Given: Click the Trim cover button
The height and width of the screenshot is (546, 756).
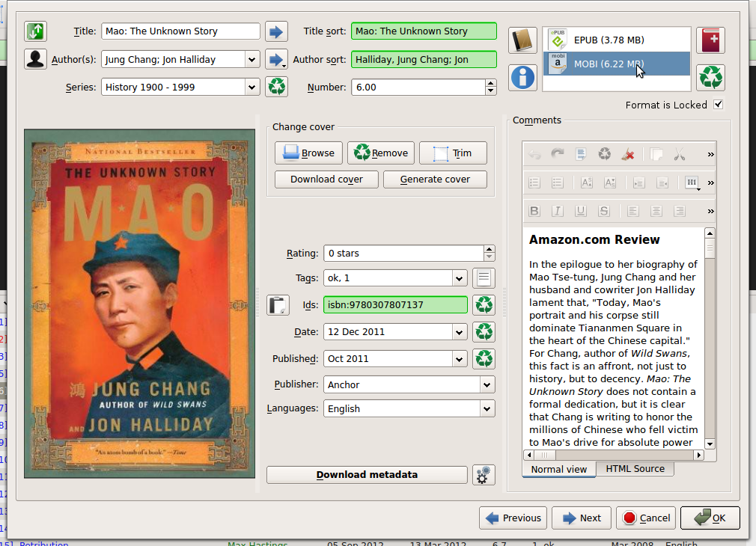Looking at the screenshot, I should (x=453, y=153).
